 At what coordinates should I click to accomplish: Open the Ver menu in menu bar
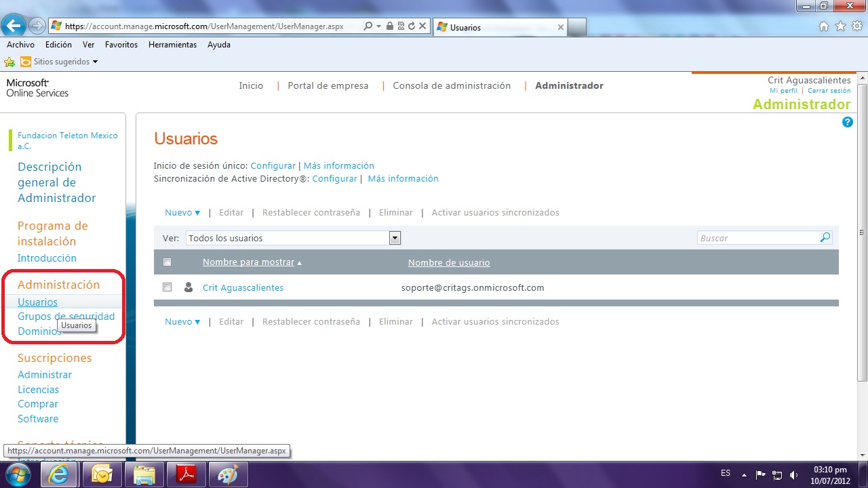click(88, 45)
